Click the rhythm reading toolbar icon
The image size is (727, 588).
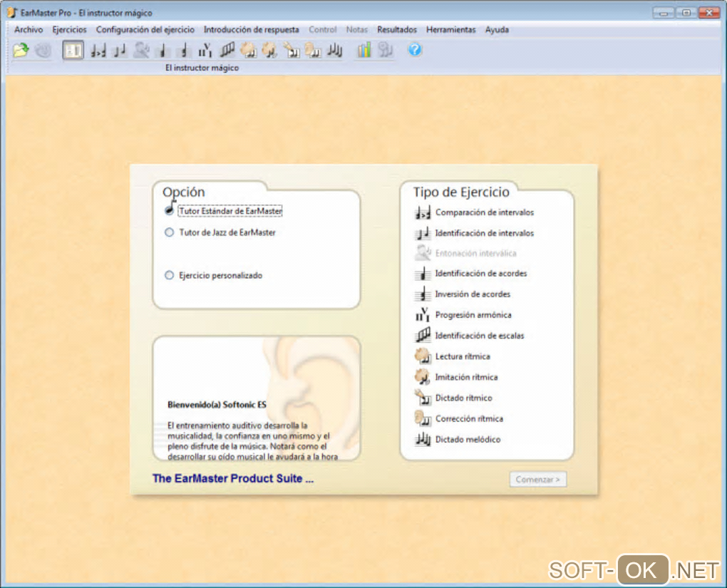(249, 50)
